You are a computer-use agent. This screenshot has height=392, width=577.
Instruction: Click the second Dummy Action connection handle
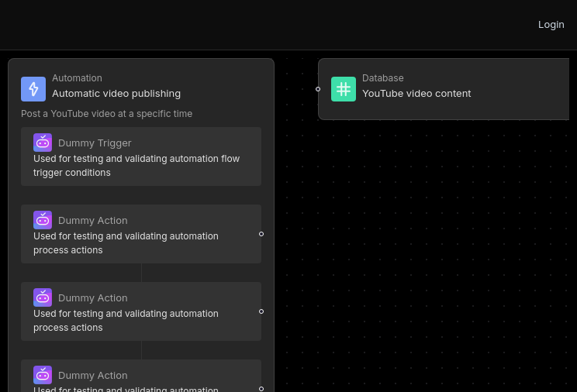[x=261, y=311]
